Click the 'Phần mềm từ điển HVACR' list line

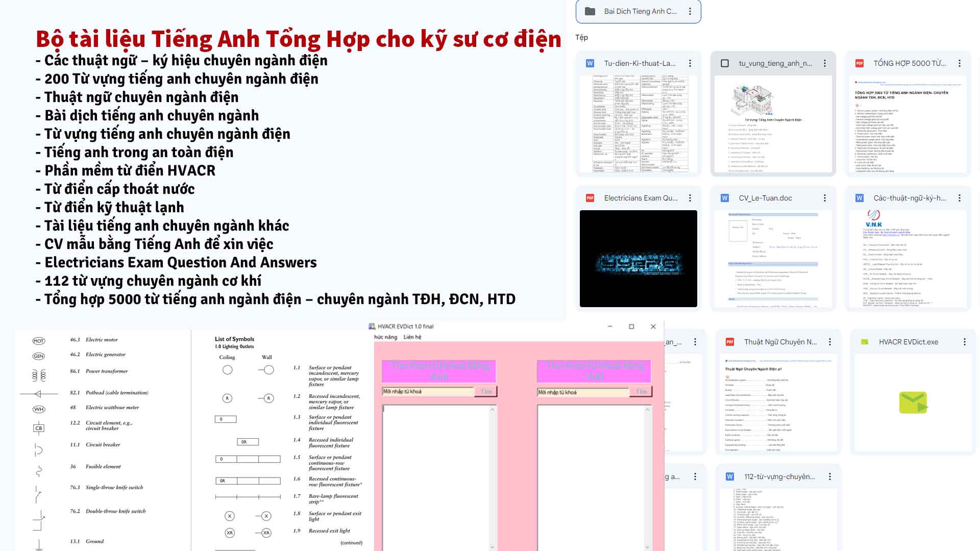126,170
